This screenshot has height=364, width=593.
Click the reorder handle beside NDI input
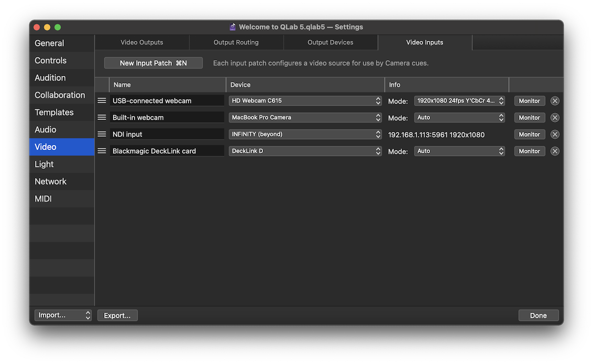click(102, 134)
